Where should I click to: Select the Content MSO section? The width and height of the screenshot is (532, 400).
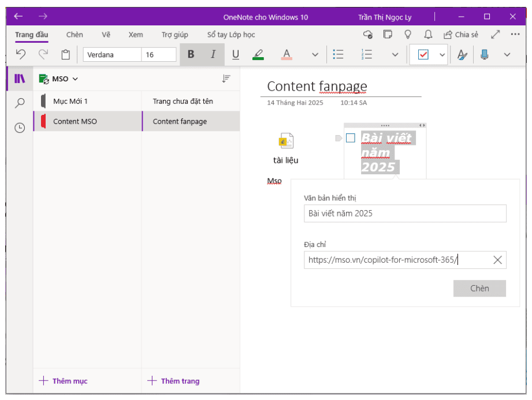pos(88,121)
